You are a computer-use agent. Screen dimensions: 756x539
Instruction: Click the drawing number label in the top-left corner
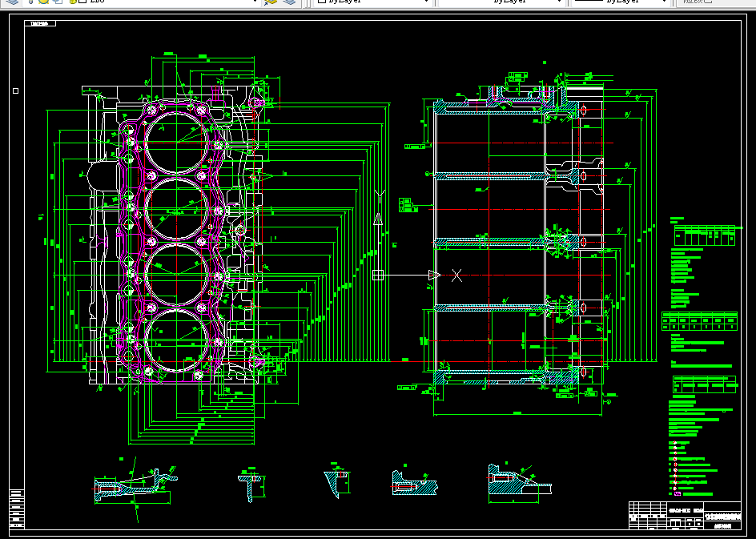tap(40, 23)
